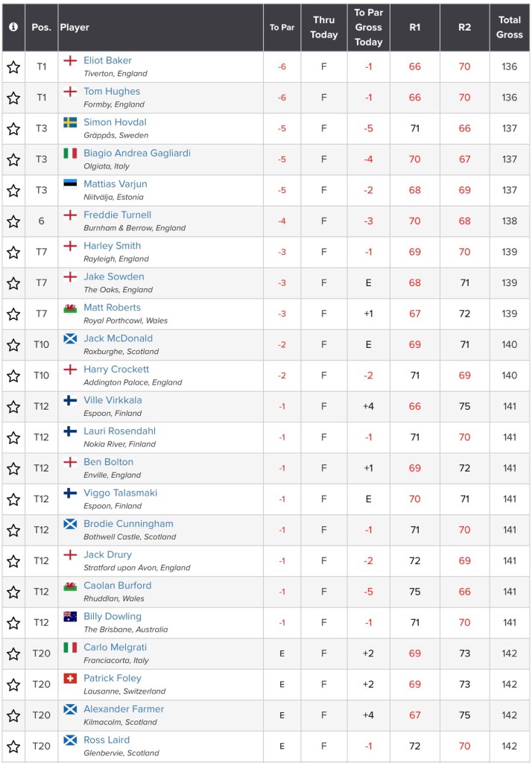Click the star icon for Matt Roberts
532x763 pixels.
[x=13, y=314]
